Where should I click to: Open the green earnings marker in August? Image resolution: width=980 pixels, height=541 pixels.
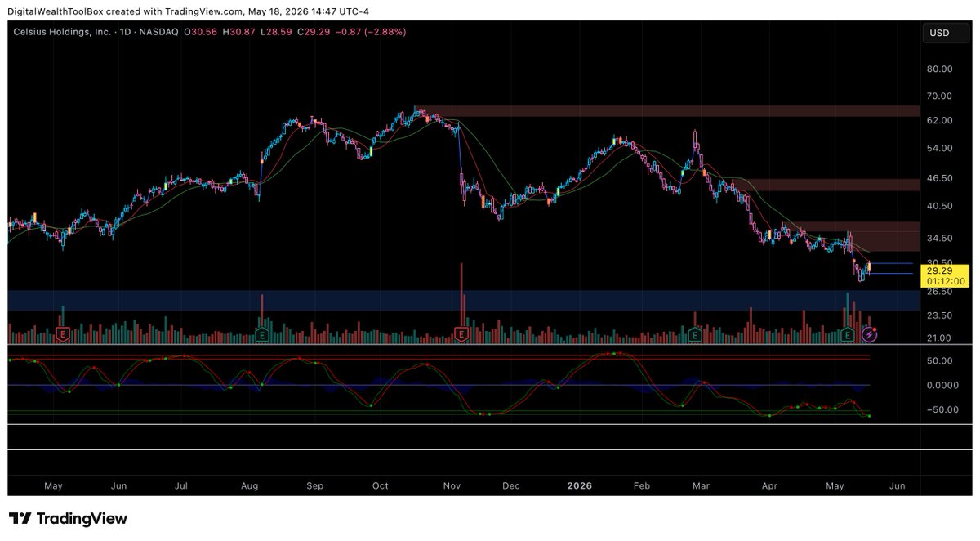point(262,335)
